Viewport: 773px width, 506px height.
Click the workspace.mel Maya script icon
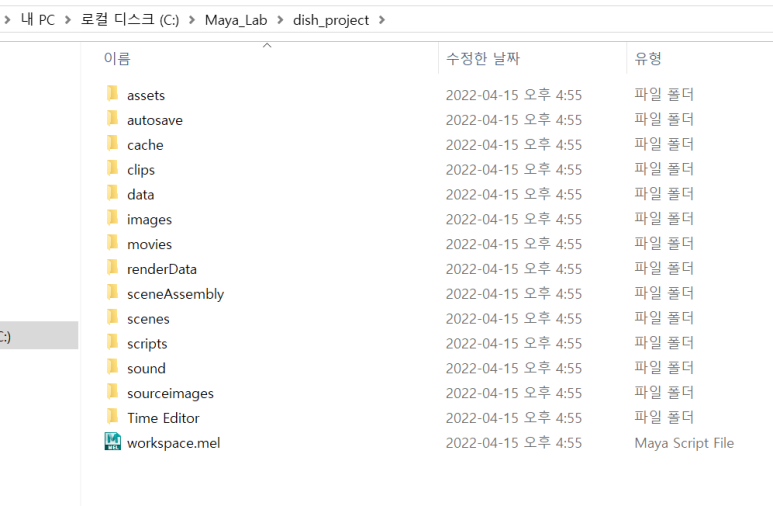[112, 441]
